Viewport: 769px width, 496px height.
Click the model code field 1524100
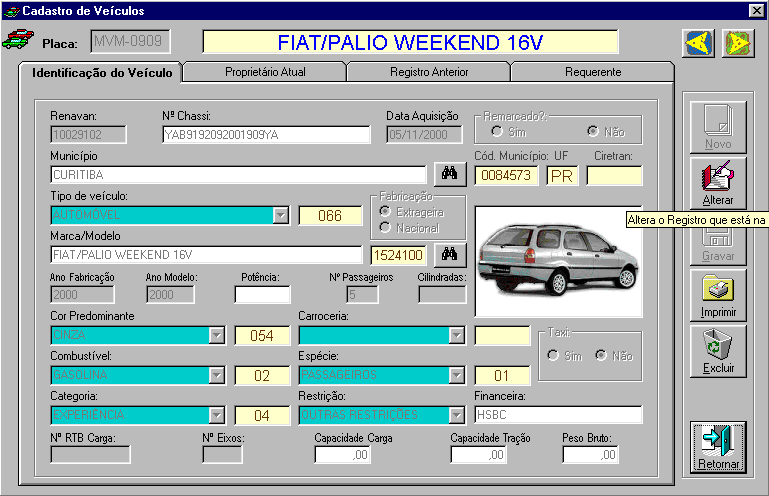click(x=398, y=255)
